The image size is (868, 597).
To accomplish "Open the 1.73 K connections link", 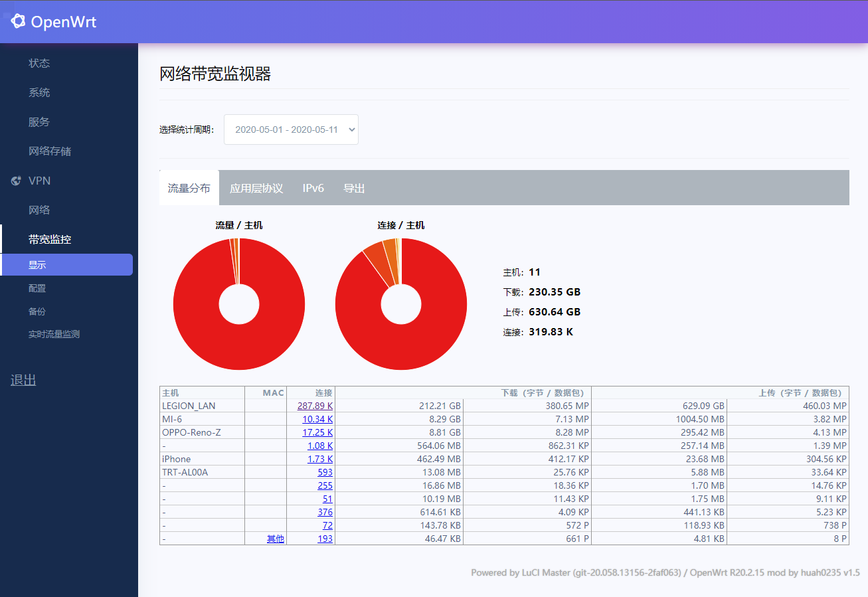I will 320,459.
